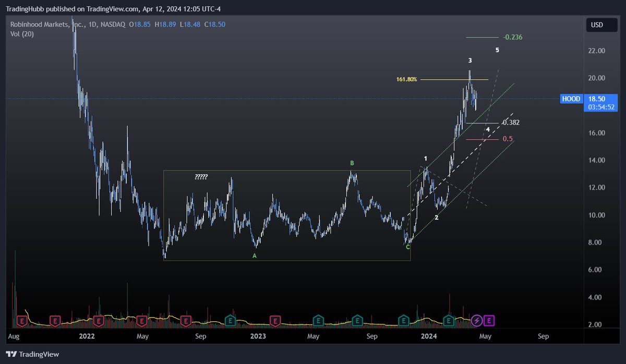Click the TradingView logo at bottom left

33,354
